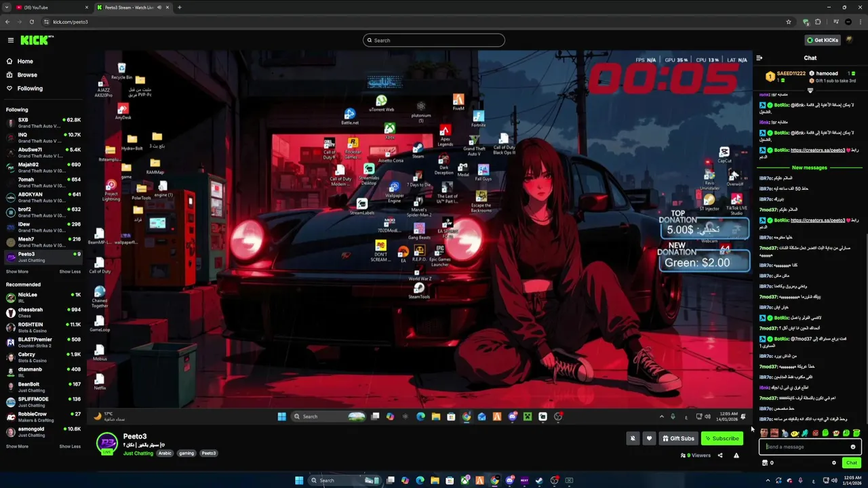Jump to New messages in chat
Image resolution: width=868 pixels, height=488 pixels.
click(x=810, y=167)
